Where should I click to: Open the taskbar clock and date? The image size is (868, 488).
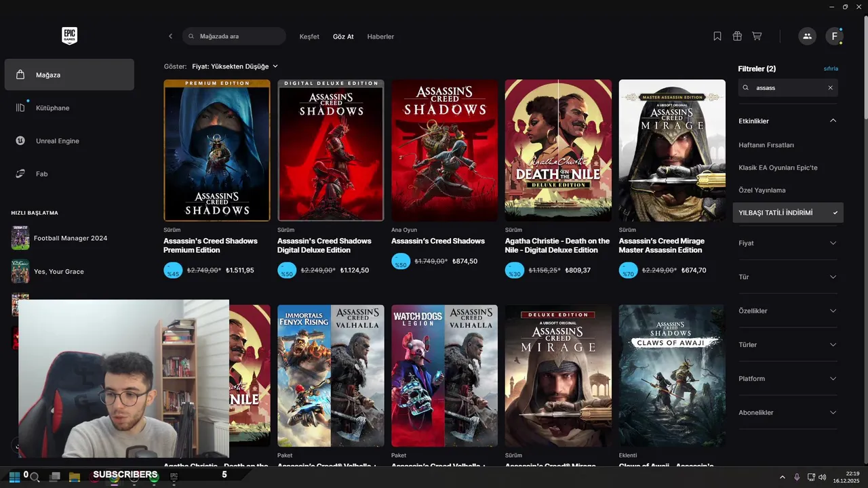848,477
